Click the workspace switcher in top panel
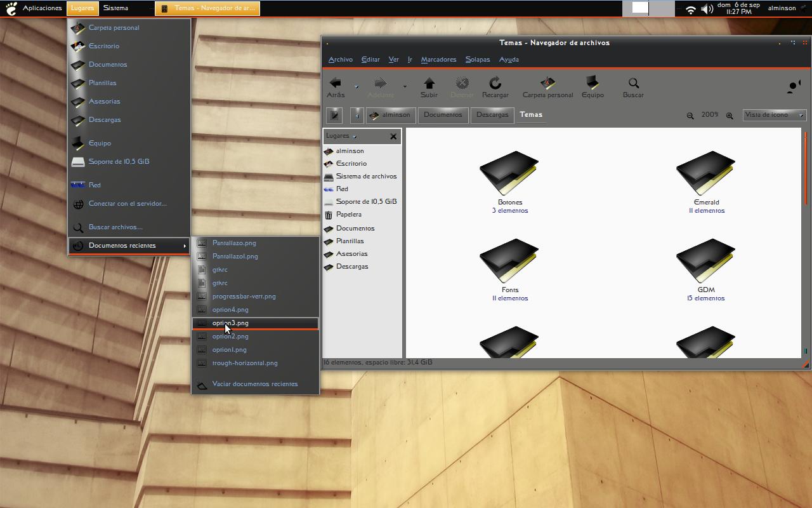This screenshot has width=812, height=508. click(648, 8)
